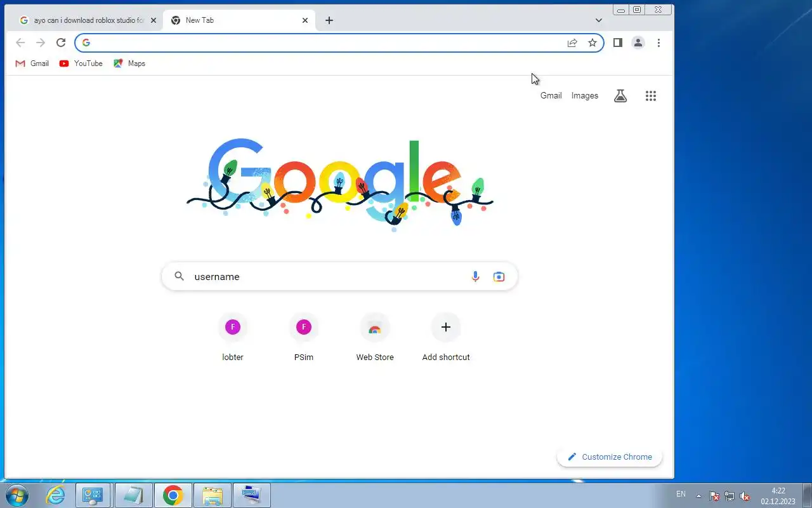
Task: Click the Add shortcut plus tile
Action: tap(446, 338)
